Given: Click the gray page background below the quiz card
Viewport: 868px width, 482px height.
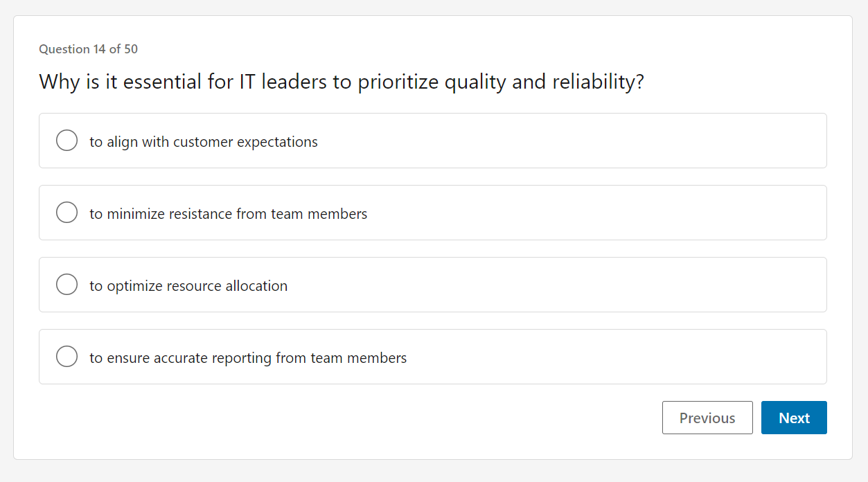Looking at the screenshot, I should [x=434, y=472].
